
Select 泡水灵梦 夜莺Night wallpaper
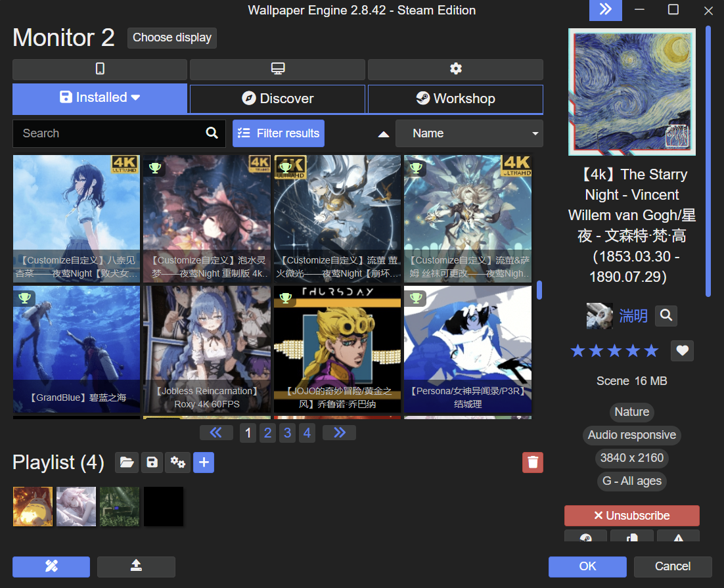tap(207, 219)
